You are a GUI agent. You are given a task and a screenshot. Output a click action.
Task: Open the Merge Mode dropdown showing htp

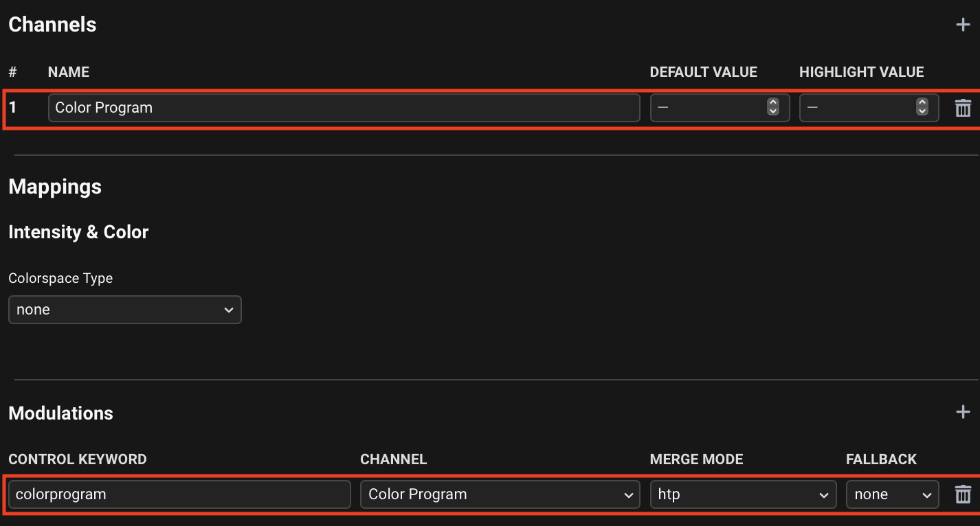(x=742, y=494)
